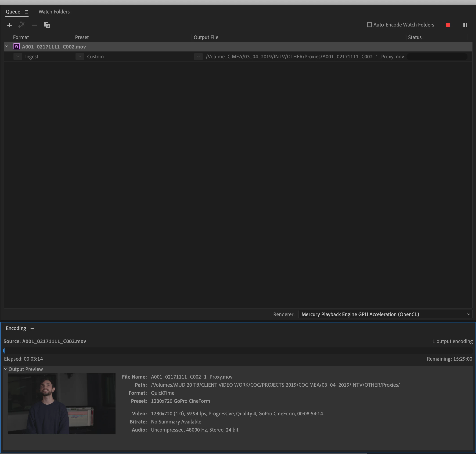This screenshot has height=454, width=476.
Task: Click the Remove minus icon
Action: (34, 25)
